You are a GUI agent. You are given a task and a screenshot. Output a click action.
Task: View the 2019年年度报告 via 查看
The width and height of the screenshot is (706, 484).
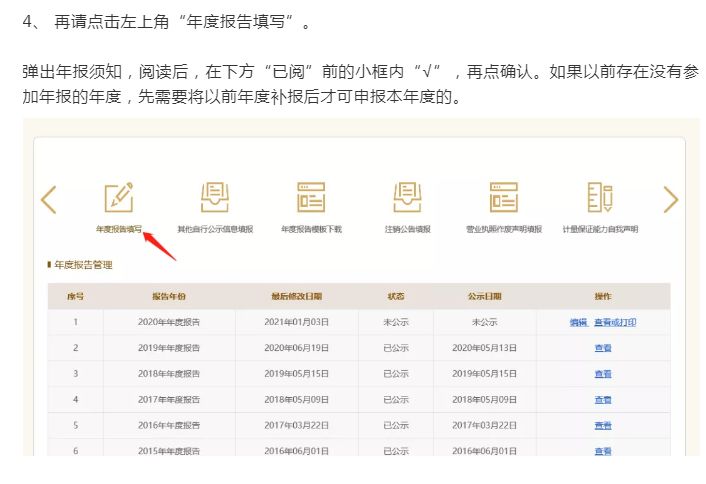click(x=603, y=348)
